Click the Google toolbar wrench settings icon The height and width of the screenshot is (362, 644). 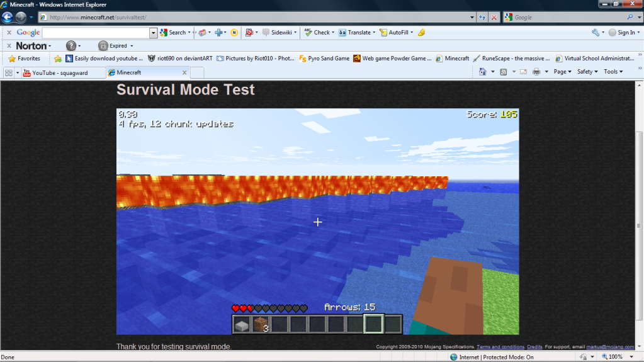pyautogui.click(x=595, y=32)
